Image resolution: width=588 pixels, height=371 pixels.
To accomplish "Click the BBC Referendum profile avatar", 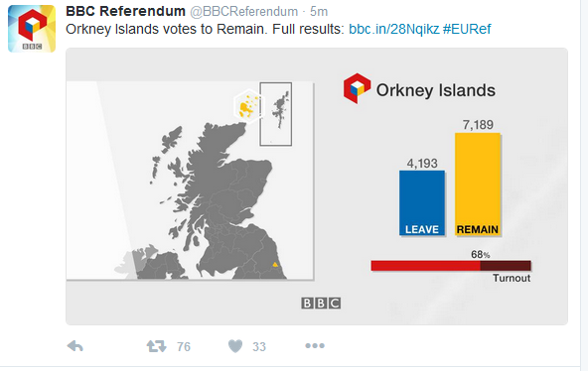I will 32,29.
